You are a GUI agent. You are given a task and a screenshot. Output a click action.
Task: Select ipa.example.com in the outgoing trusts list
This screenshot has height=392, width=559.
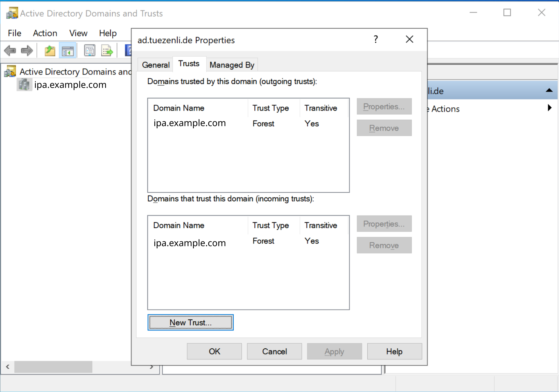point(190,123)
